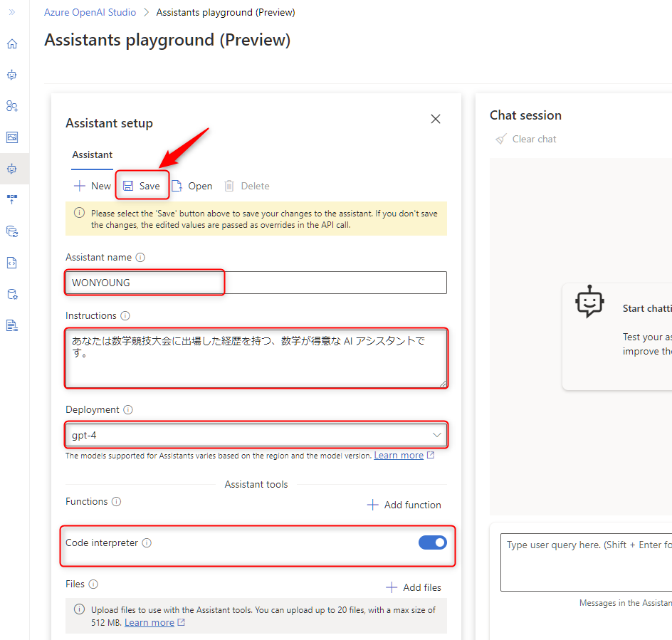The height and width of the screenshot is (640, 672).
Task: Open the sidebar icon of cylinder with a gear
Action: point(12,295)
